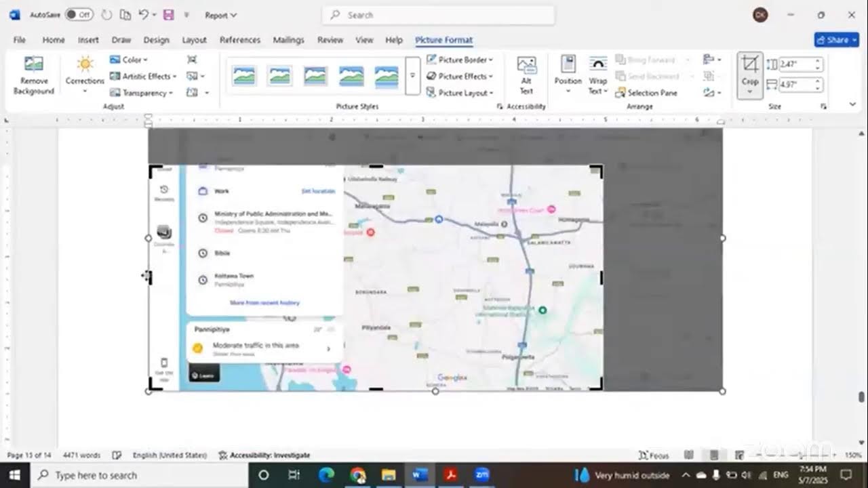Click the proofing check icon in status bar

pos(117,455)
